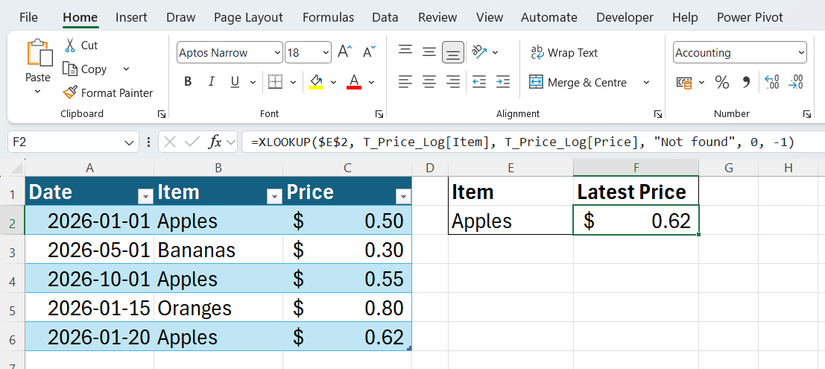This screenshot has width=825, height=369.
Task: Open the font name dropdown
Action: (277, 53)
